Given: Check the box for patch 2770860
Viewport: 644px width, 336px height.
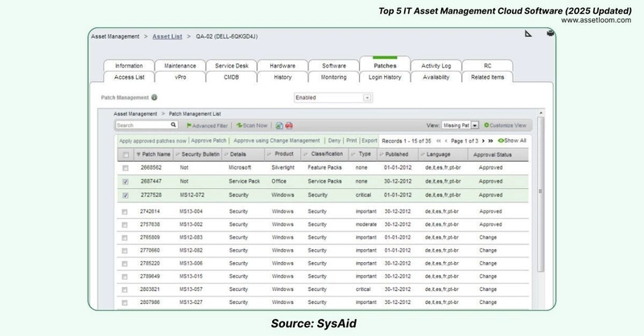Looking at the screenshot, I should [125, 251].
